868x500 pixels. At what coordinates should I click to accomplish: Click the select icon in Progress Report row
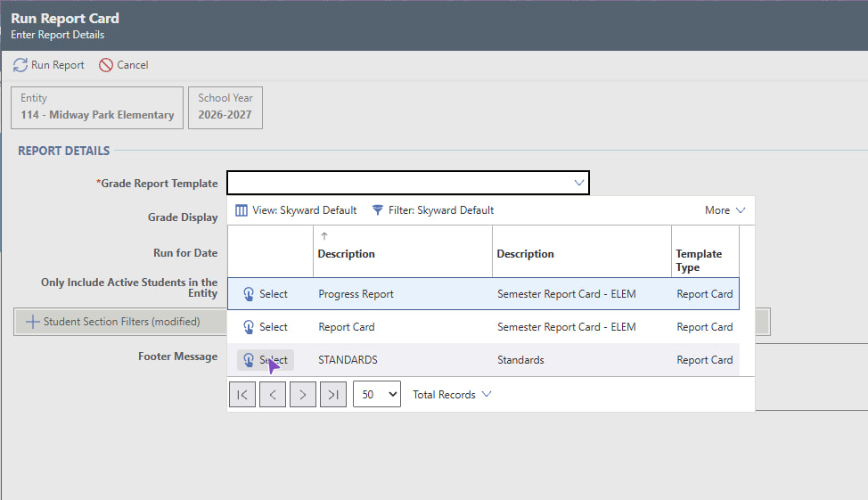pos(249,294)
